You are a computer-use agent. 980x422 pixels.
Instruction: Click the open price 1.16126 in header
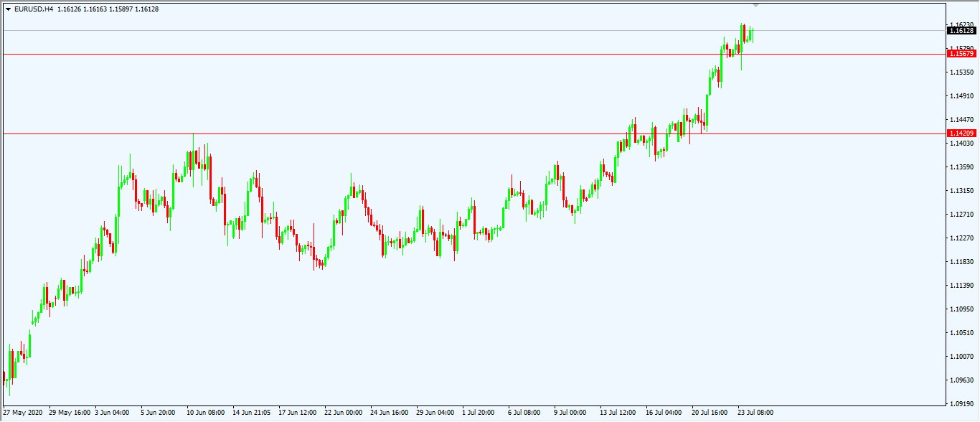click(70, 9)
